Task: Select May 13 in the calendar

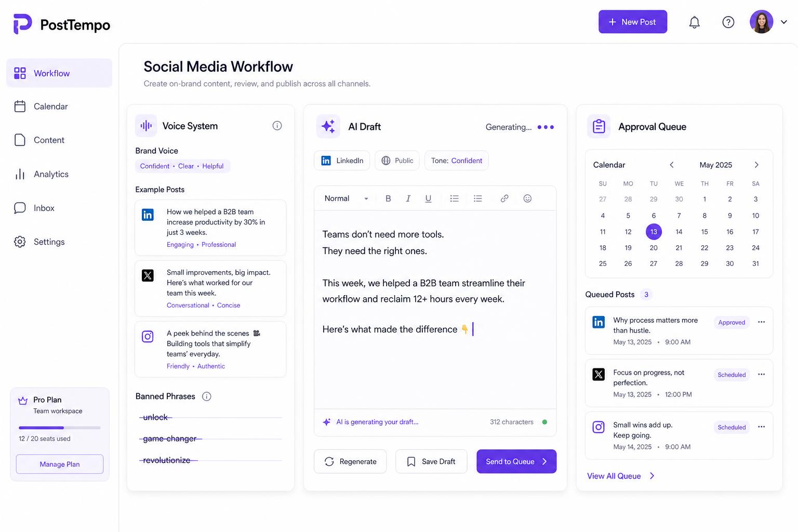Action: tap(654, 232)
